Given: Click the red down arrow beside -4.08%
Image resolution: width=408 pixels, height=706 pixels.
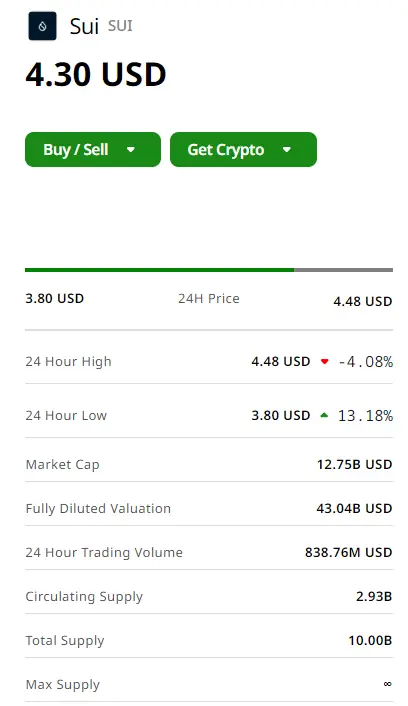Looking at the screenshot, I should click(x=324, y=362).
